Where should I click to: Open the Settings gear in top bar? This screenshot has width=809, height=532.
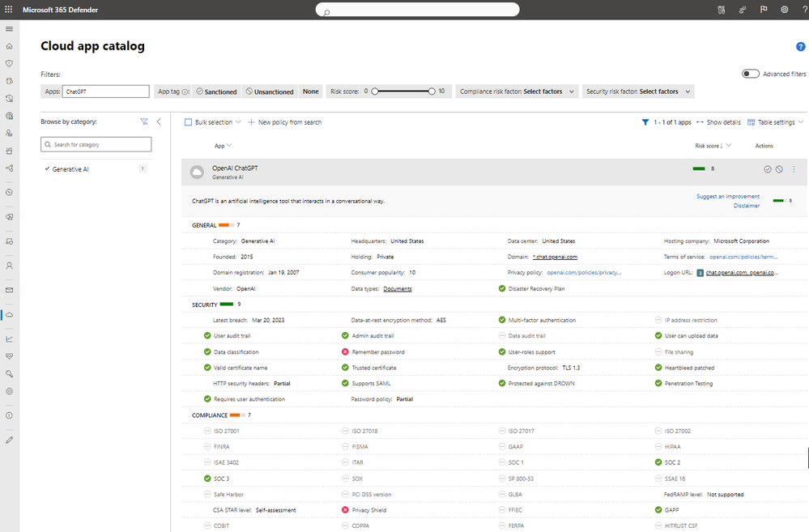point(784,9)
